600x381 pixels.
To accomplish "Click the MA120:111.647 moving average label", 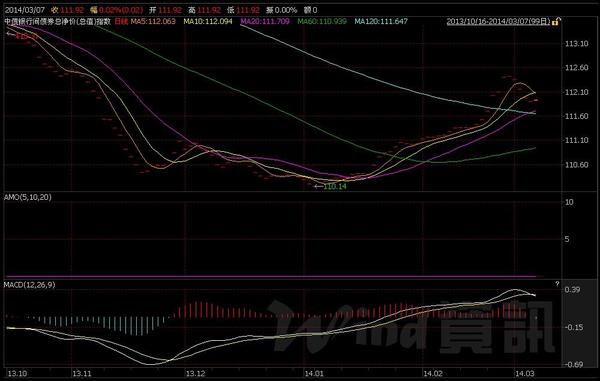I will tap(381, 21).
